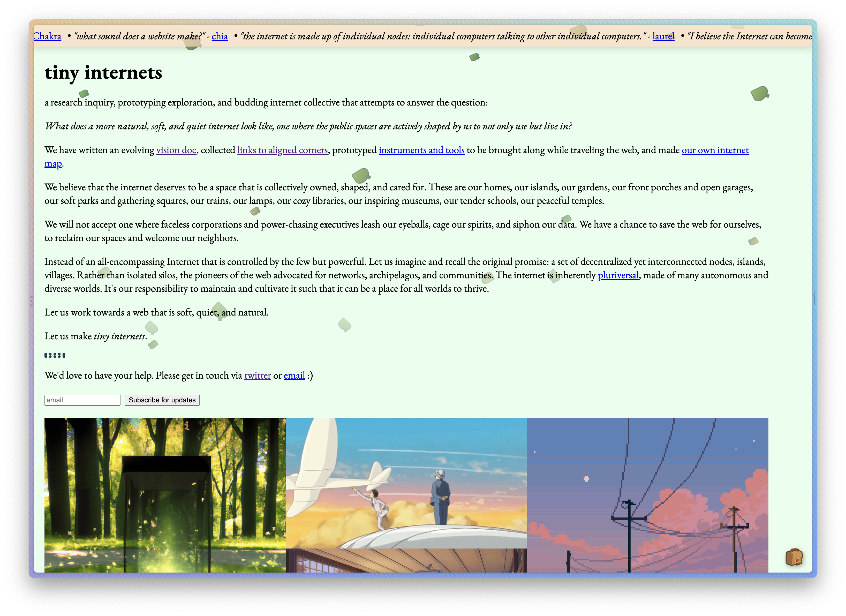Click the 'Chakra' link in banner
Viewport: 846px width, 616px height.
[47, 36]
